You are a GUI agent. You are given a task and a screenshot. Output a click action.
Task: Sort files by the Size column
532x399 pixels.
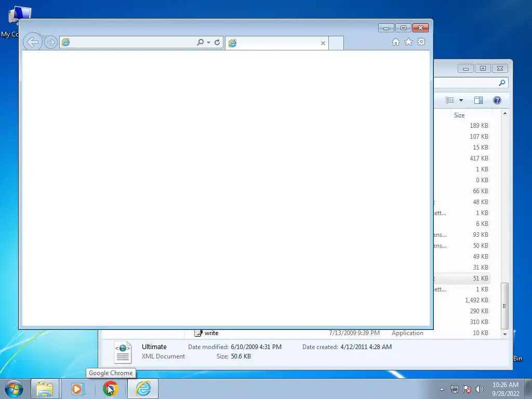click(x=471, y=115)
